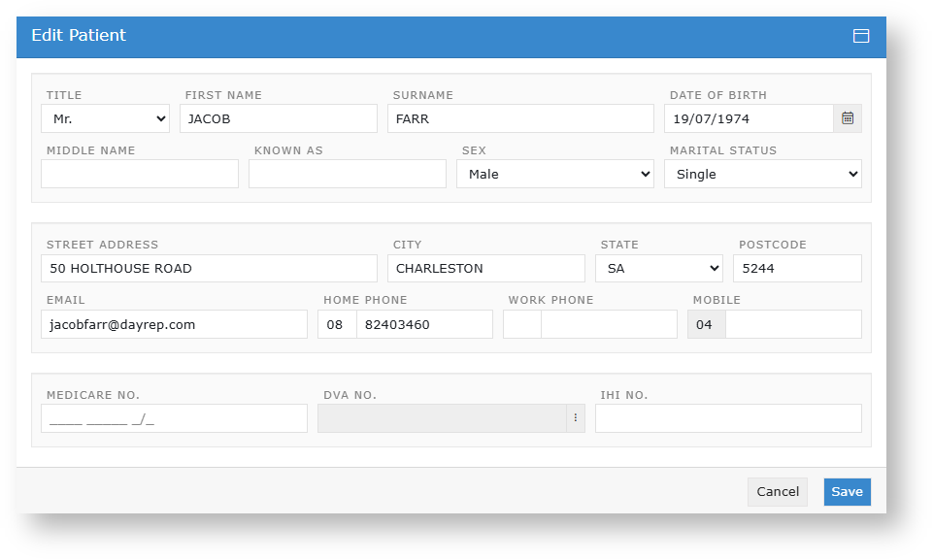Maximize the Edit Patient dialog window
This screenshot has width=933, height=560.
click(860, 36)
